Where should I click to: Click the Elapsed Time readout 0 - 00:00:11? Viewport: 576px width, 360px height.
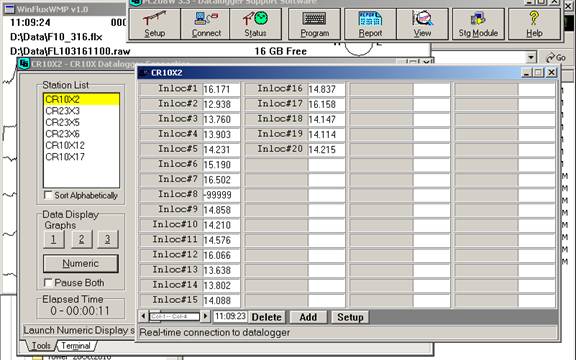click(x=80, y=311)
